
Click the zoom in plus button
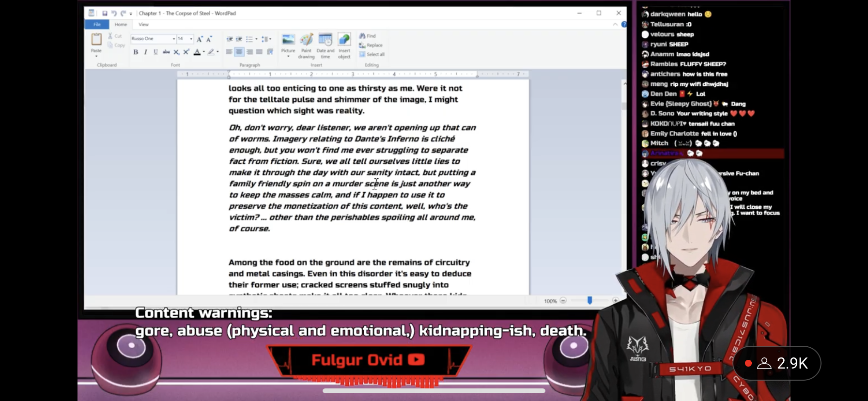click(x=615, y=301)
